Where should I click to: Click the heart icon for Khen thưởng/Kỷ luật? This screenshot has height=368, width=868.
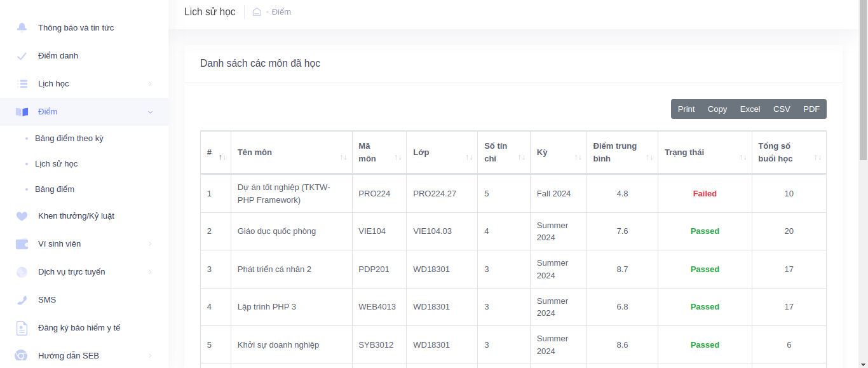click(x=22, y=216)
